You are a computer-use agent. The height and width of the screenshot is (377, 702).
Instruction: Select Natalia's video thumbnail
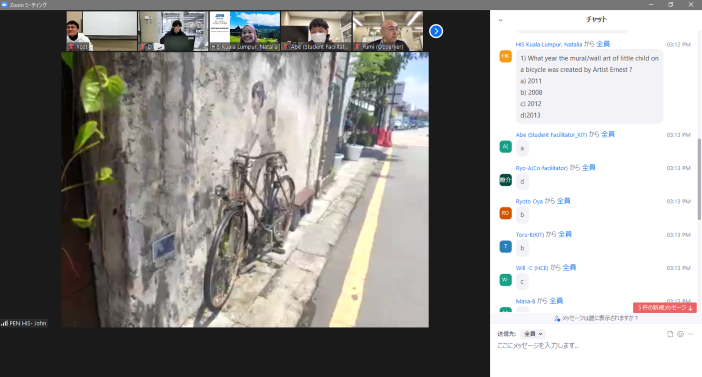click(245, 31)
